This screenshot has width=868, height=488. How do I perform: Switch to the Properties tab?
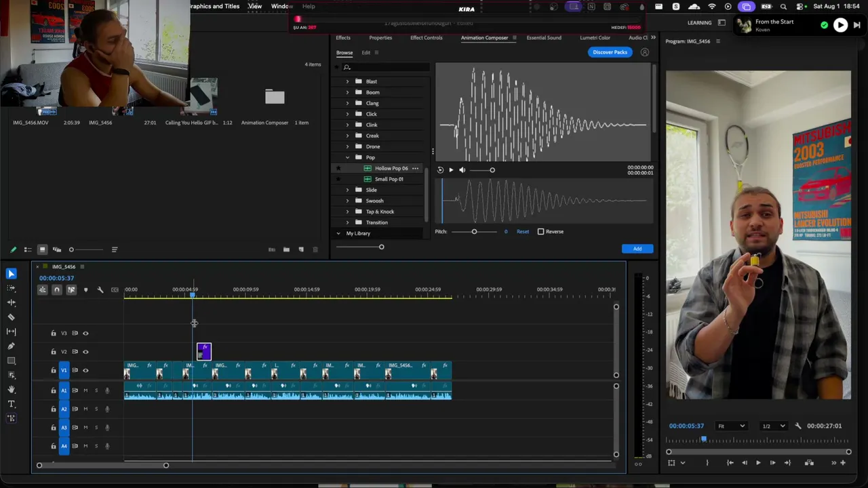380,38
